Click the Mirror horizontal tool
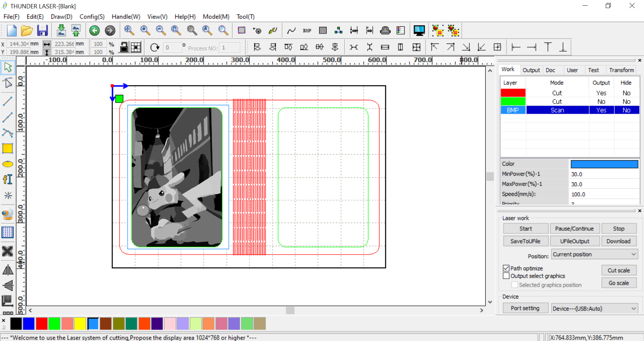 point(8,270)
